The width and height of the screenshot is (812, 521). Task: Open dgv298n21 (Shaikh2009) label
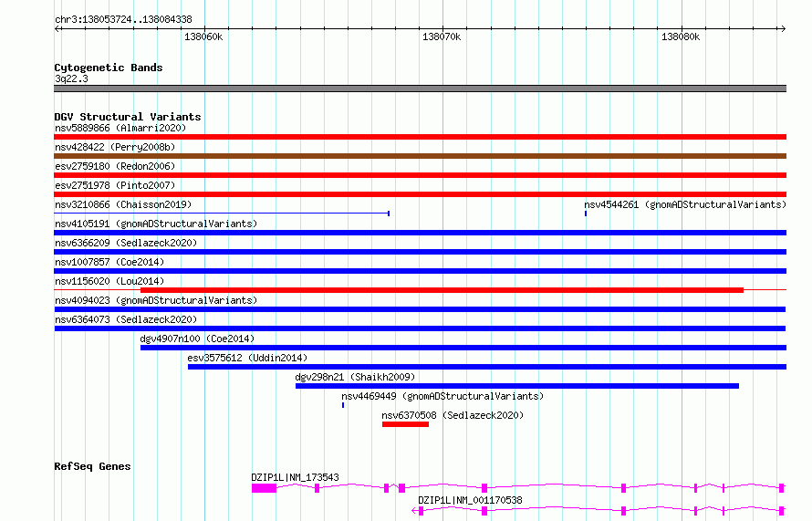[355, 377]
